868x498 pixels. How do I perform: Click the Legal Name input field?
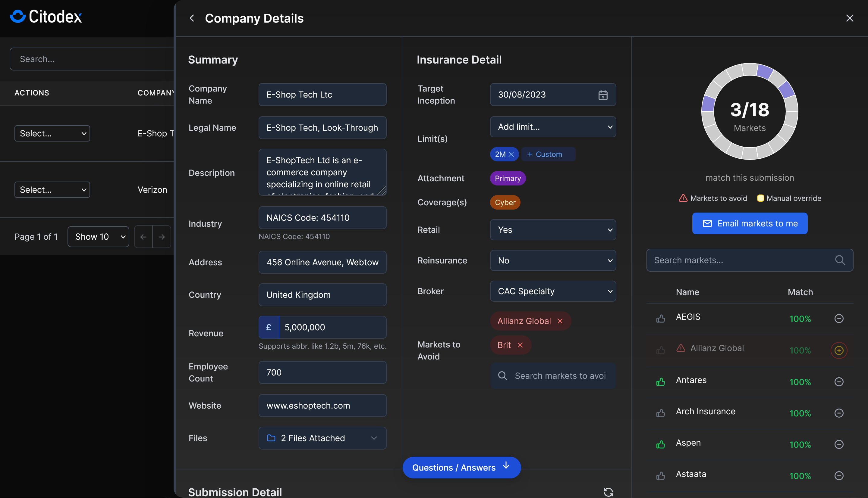point(322,128)
